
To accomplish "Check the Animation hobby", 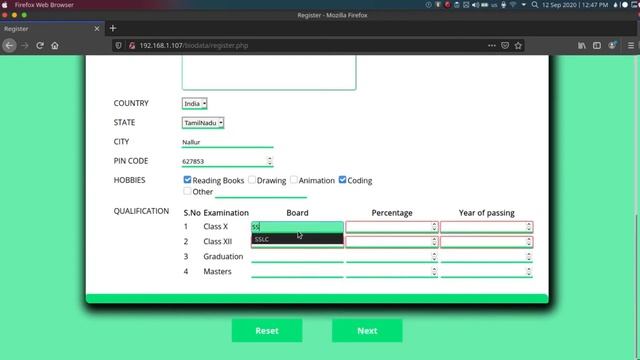I will [293, 180].
